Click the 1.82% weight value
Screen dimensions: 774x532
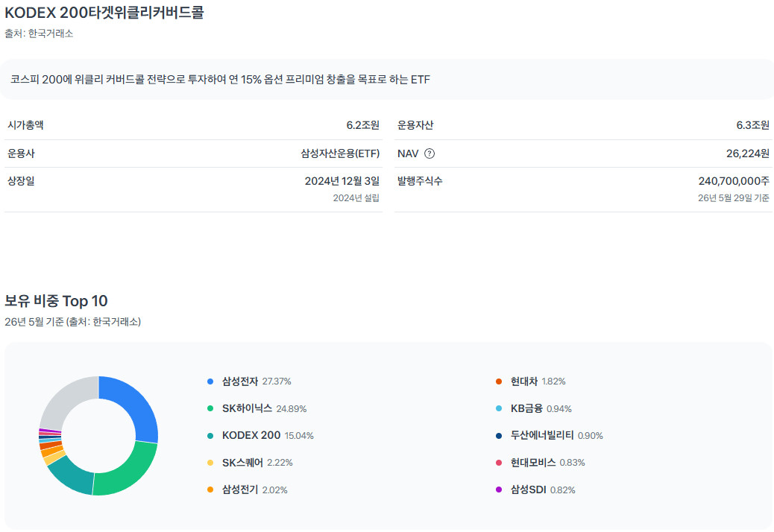point(553,381)
